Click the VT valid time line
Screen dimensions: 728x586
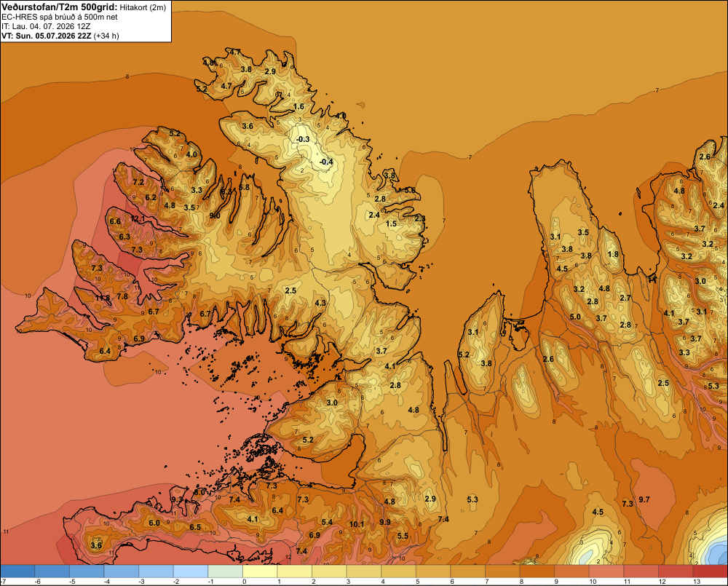60,36
